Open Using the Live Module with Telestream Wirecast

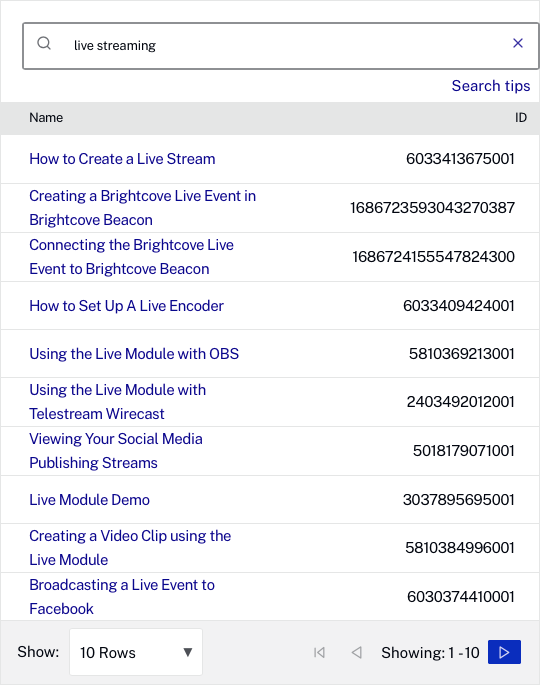tap(118, 402)
